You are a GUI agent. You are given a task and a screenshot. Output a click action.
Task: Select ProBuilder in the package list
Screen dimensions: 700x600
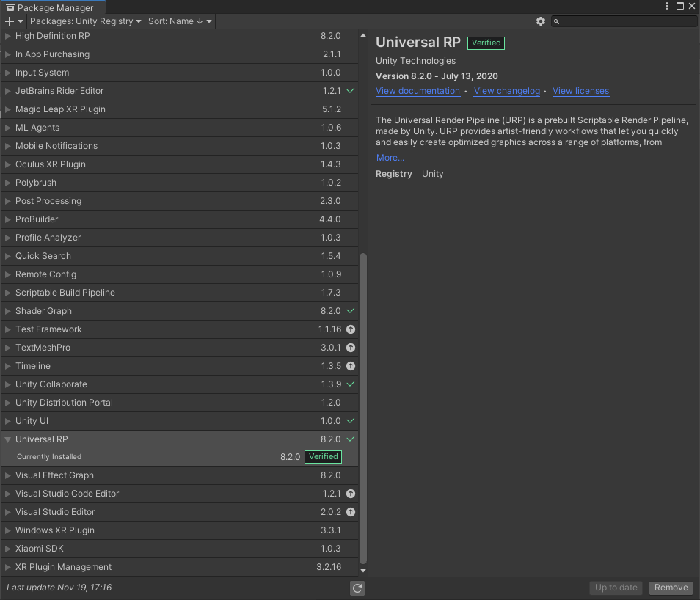[x=37, y=219]
